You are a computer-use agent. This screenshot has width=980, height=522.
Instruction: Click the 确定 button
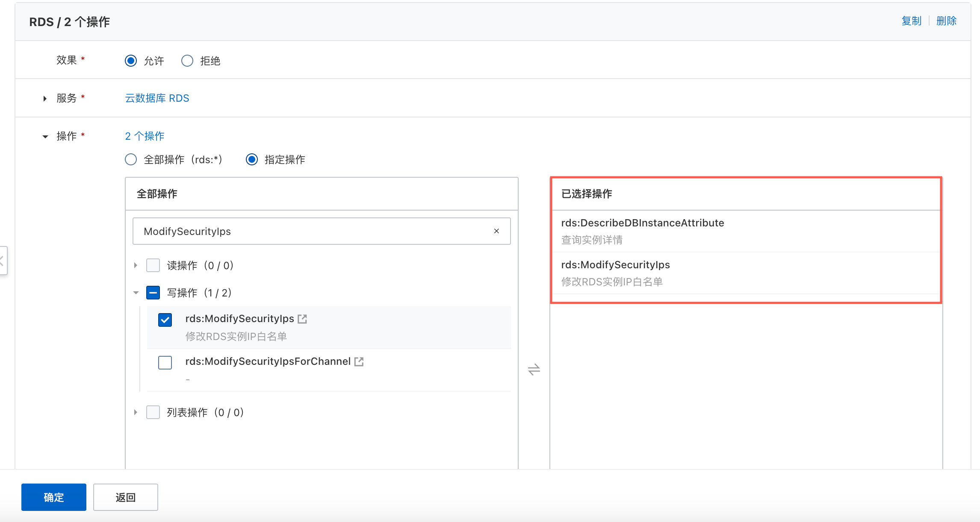tap(54, 497)
